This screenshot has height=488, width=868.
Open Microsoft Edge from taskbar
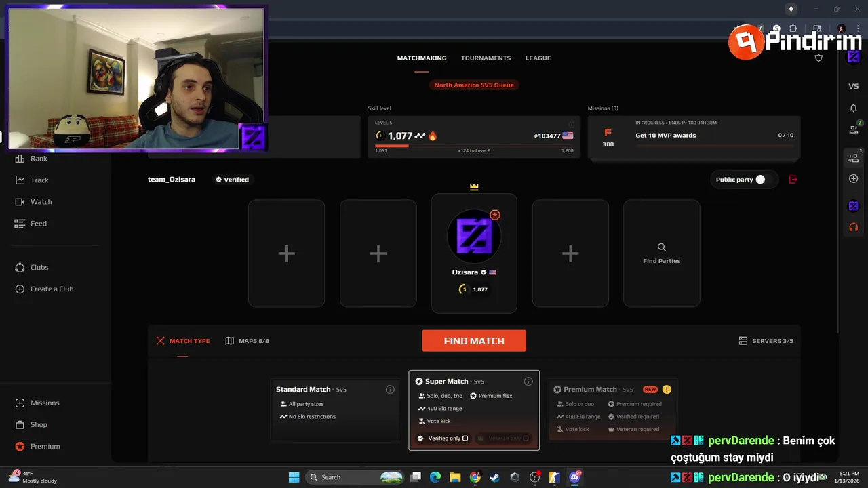(435, 477)
